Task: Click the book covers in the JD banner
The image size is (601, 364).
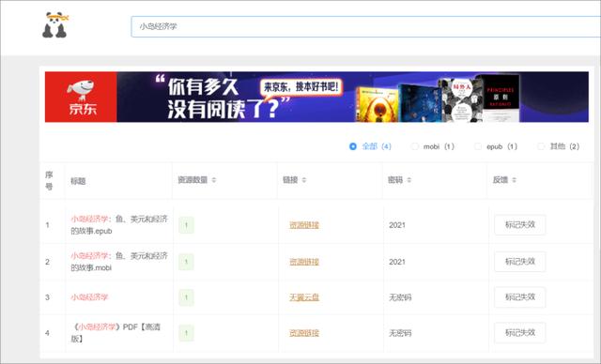Action: (438, 99)
